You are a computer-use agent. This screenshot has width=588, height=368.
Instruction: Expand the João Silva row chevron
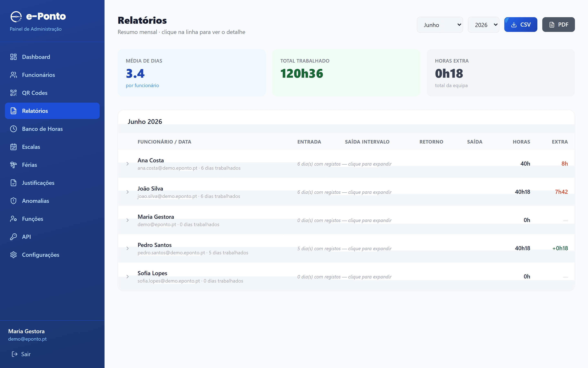(128, 192)
